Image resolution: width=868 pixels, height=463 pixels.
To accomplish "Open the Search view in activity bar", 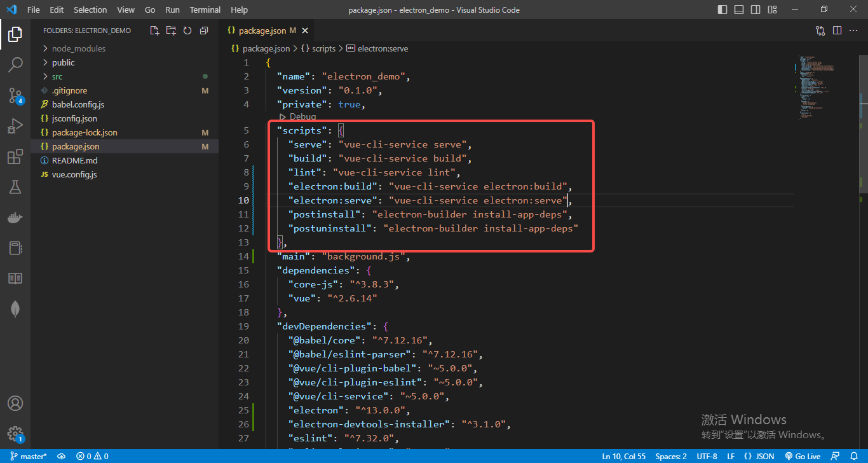I will (15, 65).
